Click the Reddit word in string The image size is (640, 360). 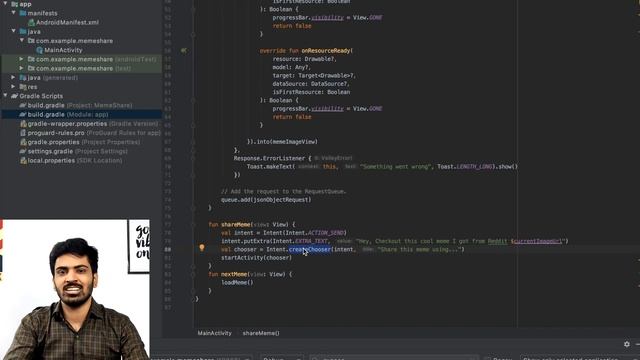pos(498,241)
